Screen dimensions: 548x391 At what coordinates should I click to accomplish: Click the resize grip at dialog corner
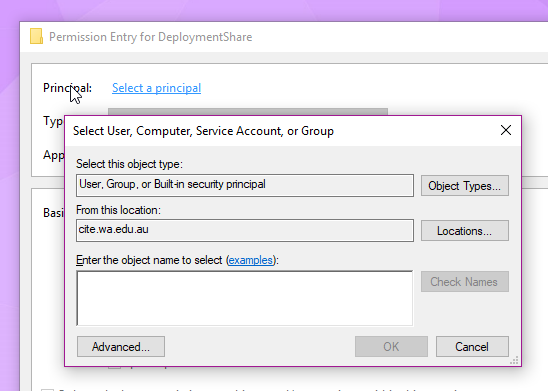[x=514, y=360]
